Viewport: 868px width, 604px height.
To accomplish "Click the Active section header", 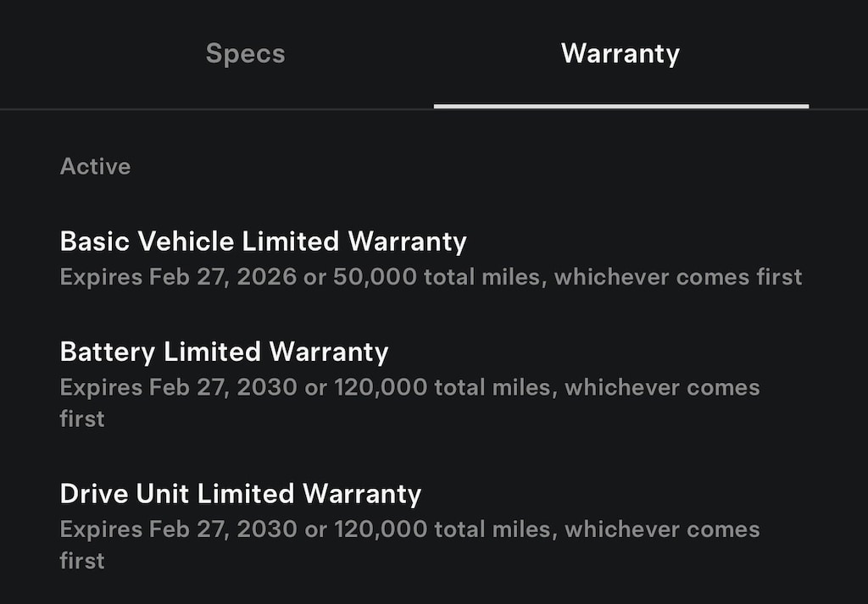I will [95, 166].
